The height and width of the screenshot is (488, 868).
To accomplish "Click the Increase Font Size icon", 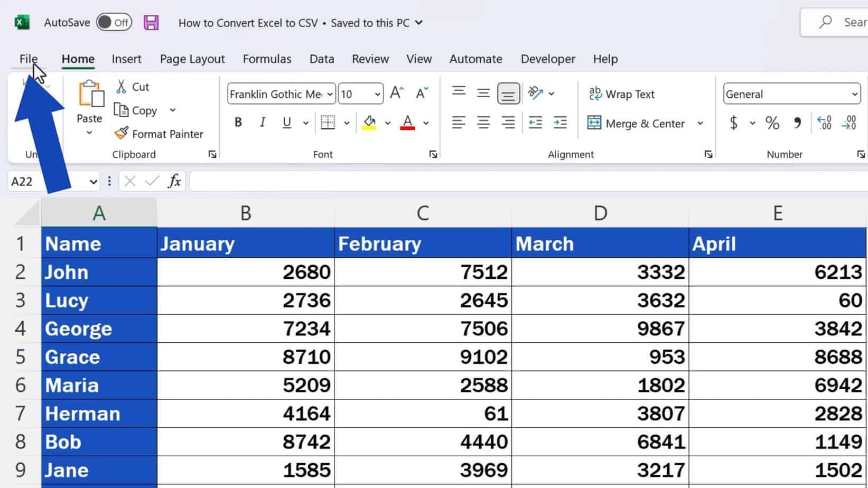I will tap(396, 93).
